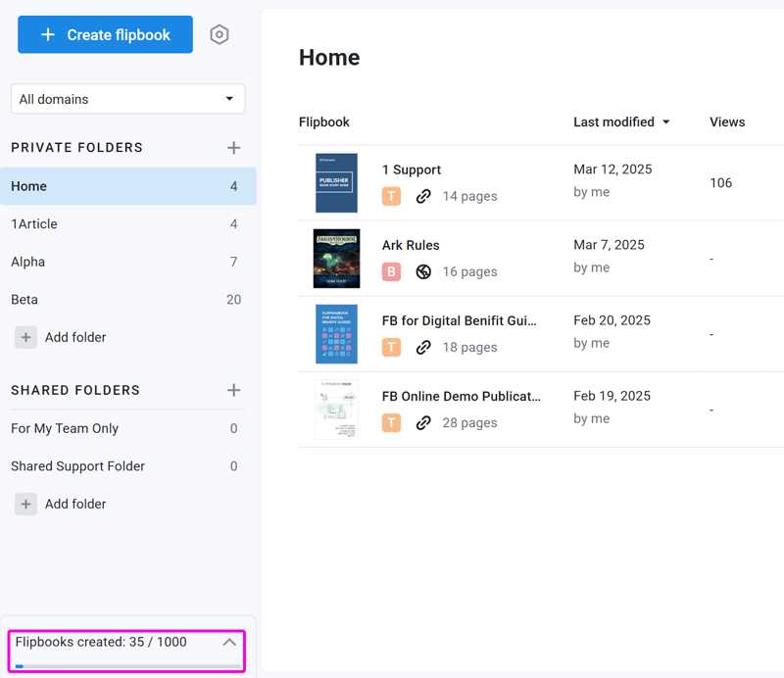Click the plus icon of Shared Add folder

coord(26,504)
